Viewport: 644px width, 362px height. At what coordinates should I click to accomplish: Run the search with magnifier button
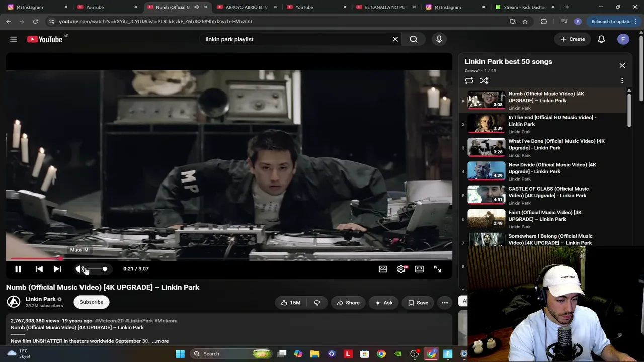tap(414, 39)
